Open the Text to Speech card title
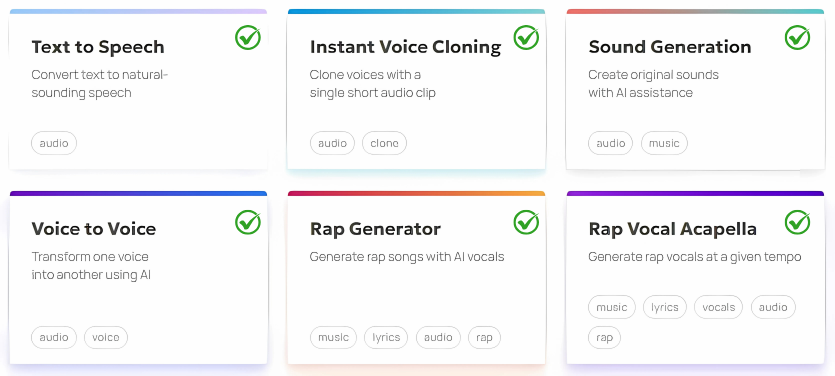The image size is (835, 376). pyautogui.click(x=98, y=47)
